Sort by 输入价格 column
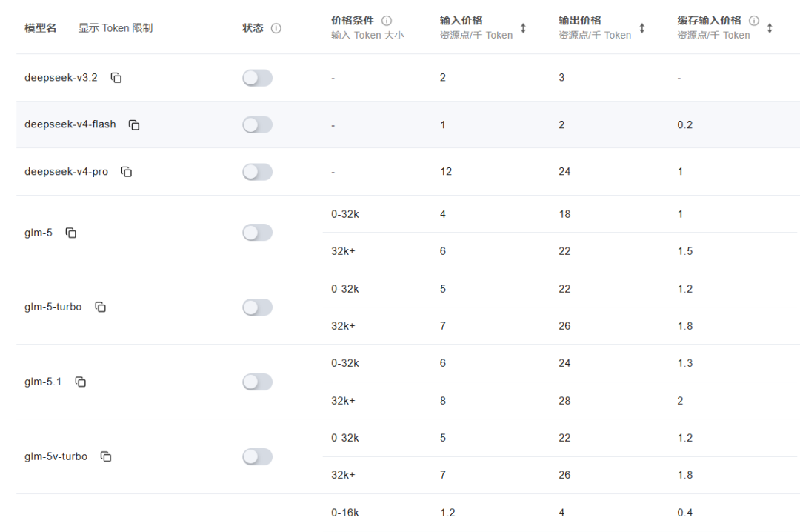Image resolution: width=800 pixels, height=532 pixels. click(523, 28)
